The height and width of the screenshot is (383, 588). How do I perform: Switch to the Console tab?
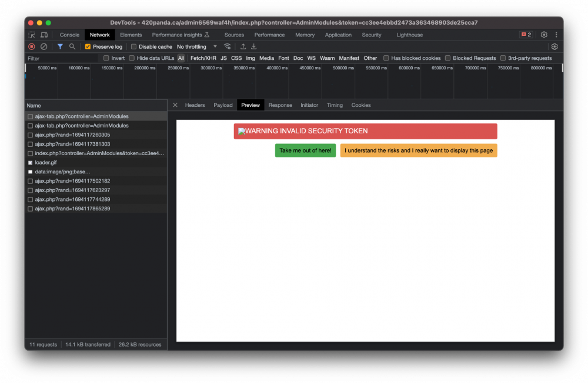point(69,35)
